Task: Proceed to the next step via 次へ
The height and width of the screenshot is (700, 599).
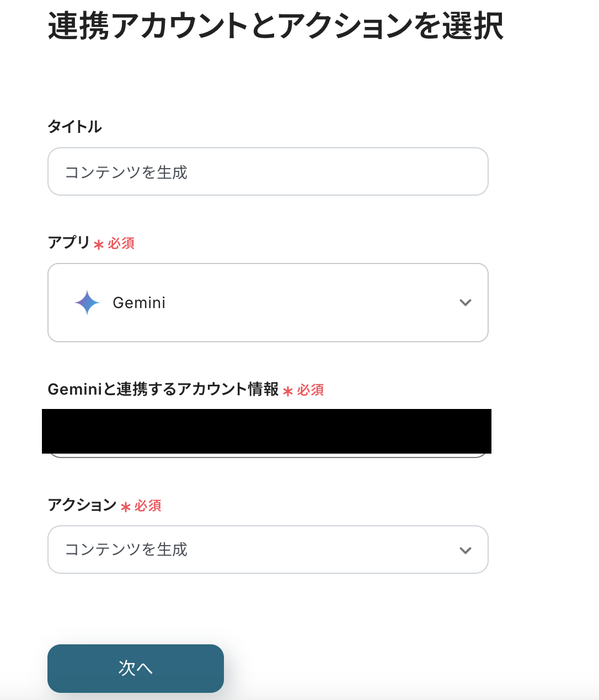Action: click(136, 667)
